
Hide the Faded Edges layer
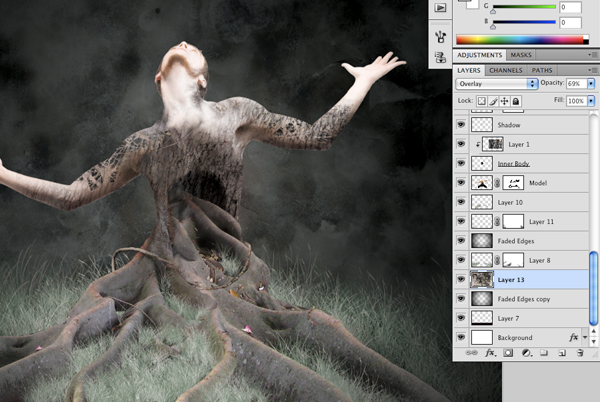[x=461, y=241]
